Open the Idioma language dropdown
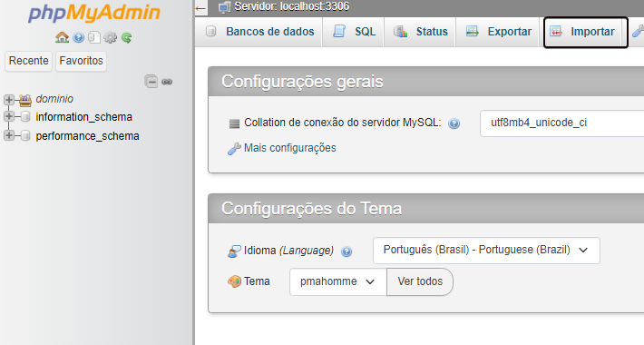This screenshot has height=345, width=644. tap(486, 251)
